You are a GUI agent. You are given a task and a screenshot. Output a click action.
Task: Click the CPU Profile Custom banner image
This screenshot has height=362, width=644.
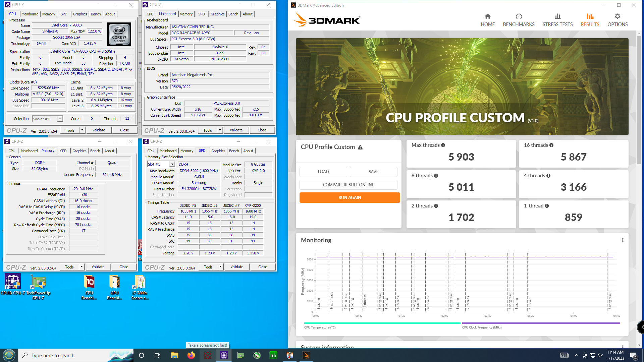462,86
